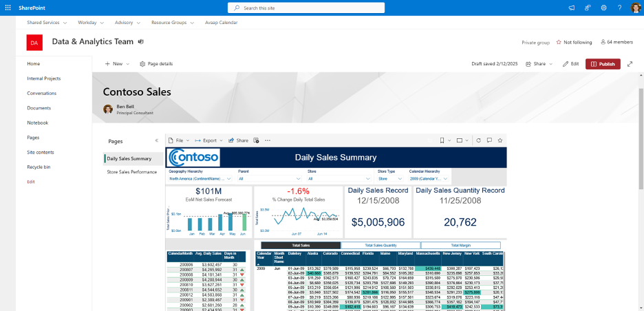Open Internal Projects in left navigation
644x311 pixels.
coord(44,78)
